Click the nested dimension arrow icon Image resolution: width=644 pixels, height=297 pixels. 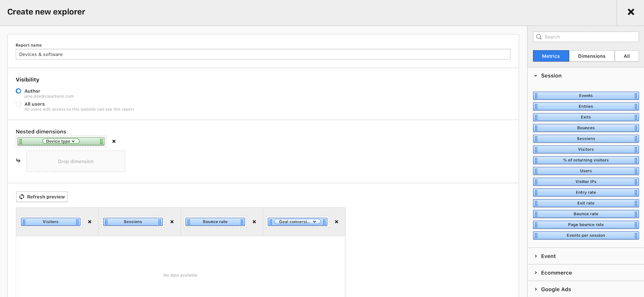(x=18, y=160)
